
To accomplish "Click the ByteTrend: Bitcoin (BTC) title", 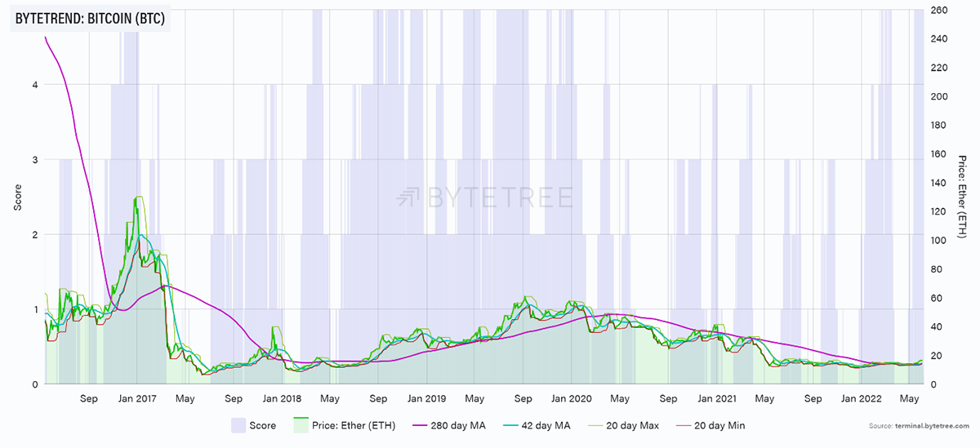I will click(89, 18).
